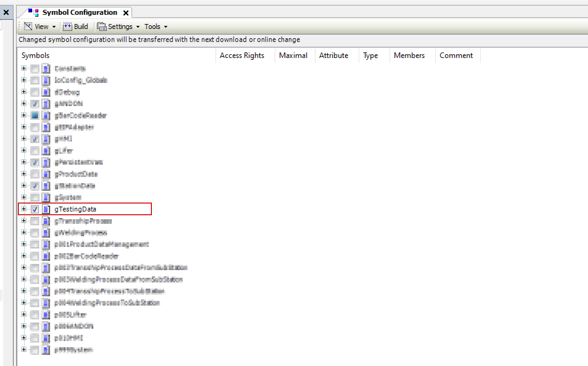This screenshot has width=588, height=366.
Task: Toggle the partially-filled gBarCodeReader checkbox
Action: (35, 116)
